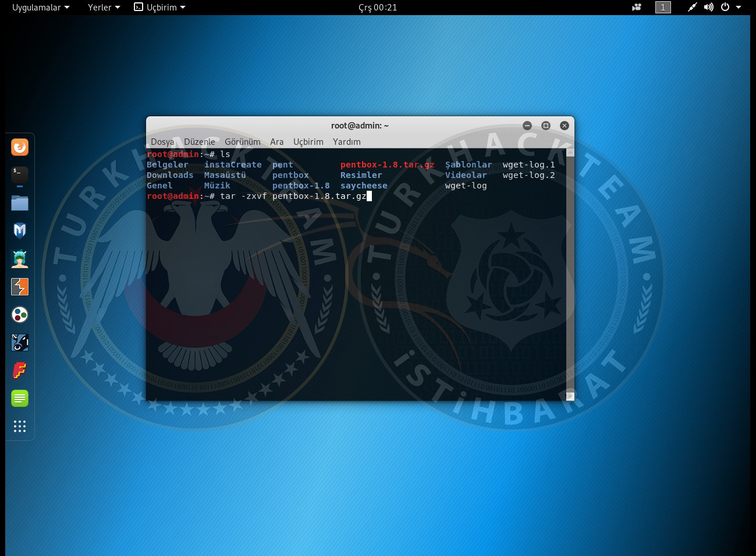Expand the system menu arrow
This screenshot has width=756, height=556.
[739, 8]
